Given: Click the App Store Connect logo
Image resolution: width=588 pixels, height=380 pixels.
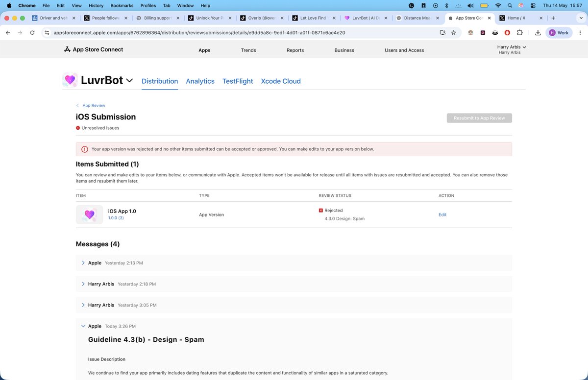Looking at the screenshot, I should pos(93,49).
